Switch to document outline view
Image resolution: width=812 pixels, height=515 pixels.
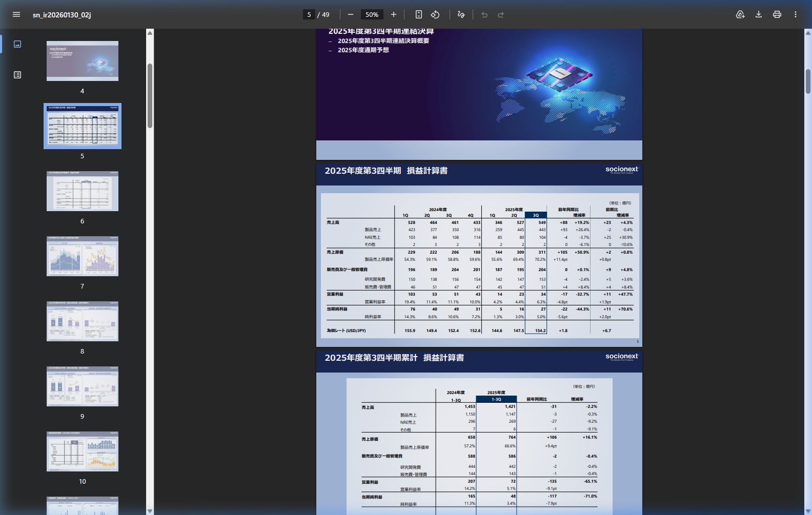17,75
